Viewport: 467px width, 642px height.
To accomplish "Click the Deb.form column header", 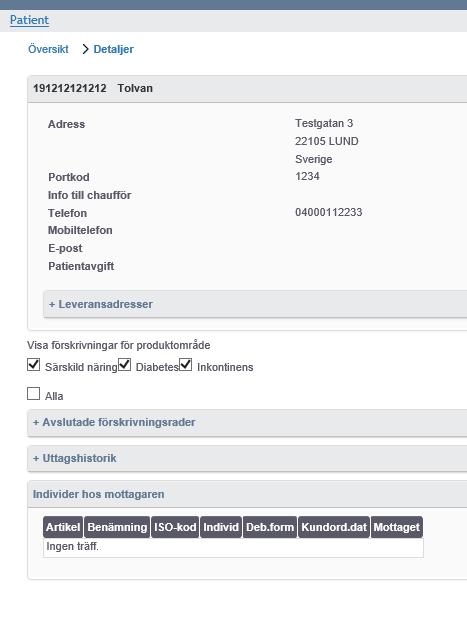I will point(270,527).
